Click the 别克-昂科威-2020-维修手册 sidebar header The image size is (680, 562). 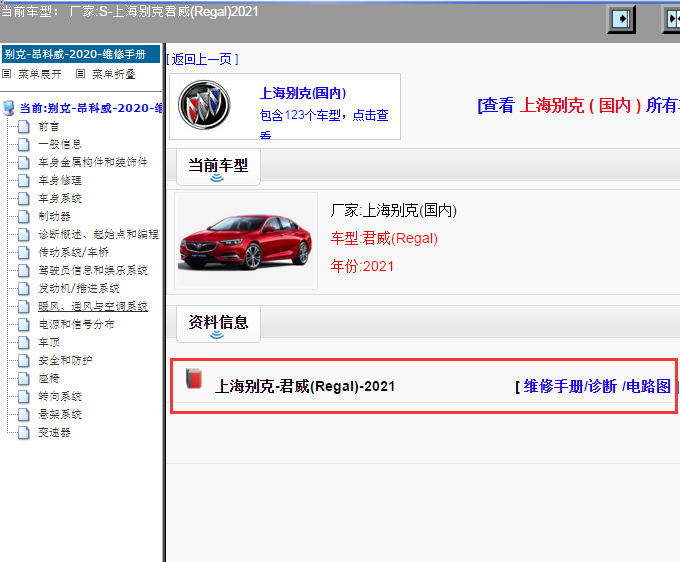point(81,54)
